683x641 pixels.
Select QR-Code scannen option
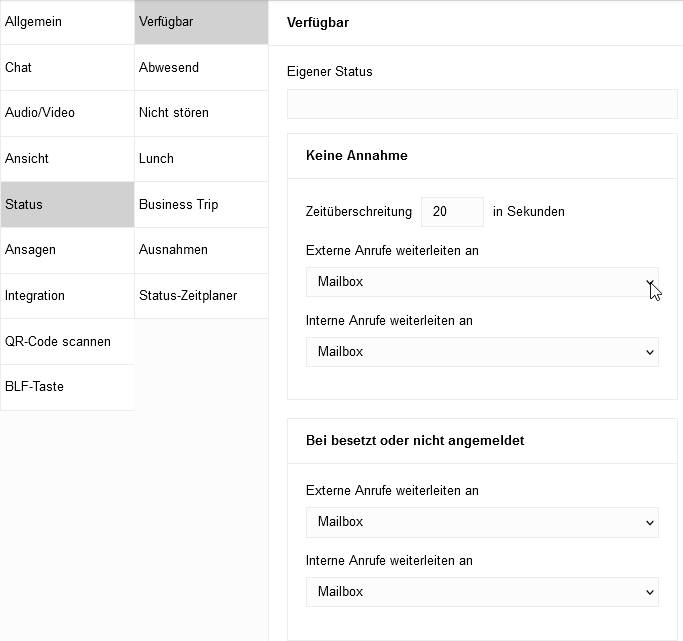[x=67, y=342]
